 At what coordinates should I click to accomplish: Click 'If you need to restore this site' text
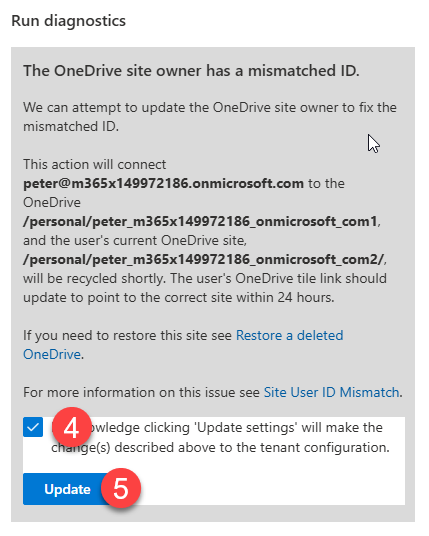128,335
